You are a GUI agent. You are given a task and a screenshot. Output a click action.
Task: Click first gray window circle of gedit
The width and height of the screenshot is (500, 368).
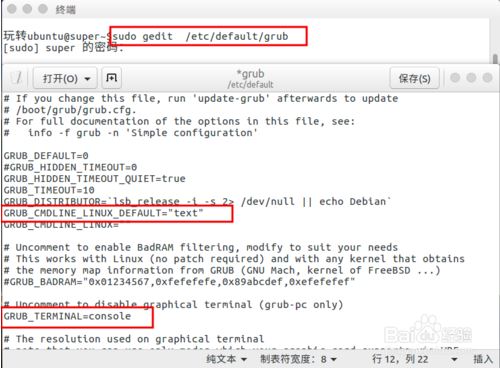[455, 78]
